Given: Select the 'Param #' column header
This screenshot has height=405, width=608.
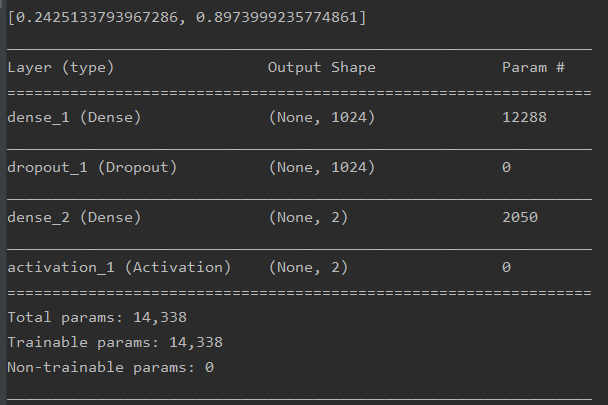Looking at the screenshot, I should point(533,68).
